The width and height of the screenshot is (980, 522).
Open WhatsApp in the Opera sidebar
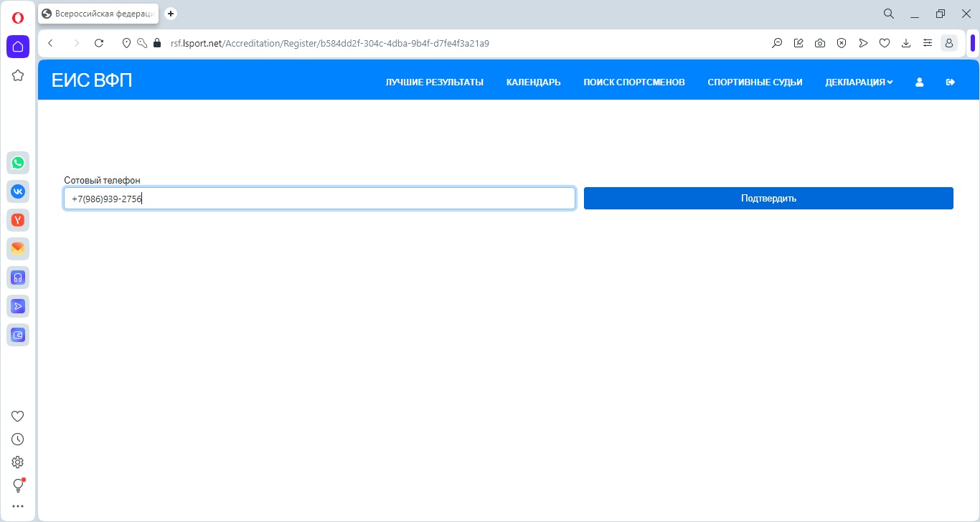(x=18, y=163)
